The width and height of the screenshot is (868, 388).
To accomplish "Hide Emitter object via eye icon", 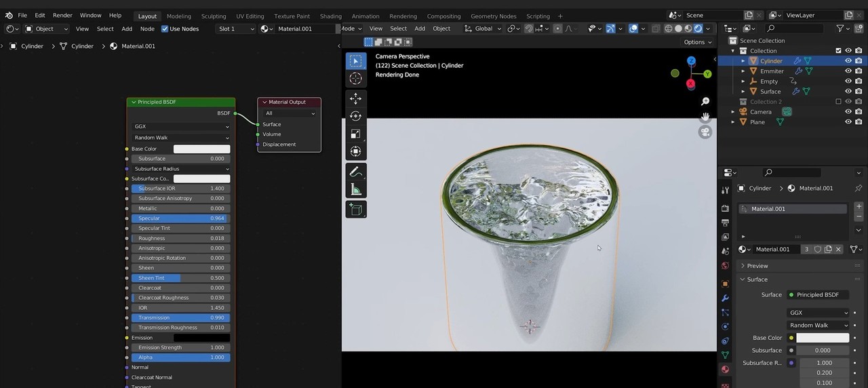I will (848, 71).
